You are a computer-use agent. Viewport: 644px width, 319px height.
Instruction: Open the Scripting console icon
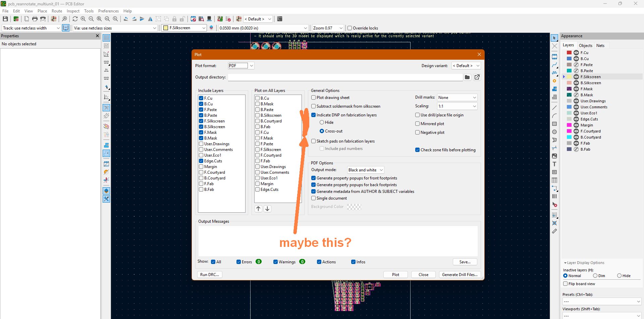280,19
